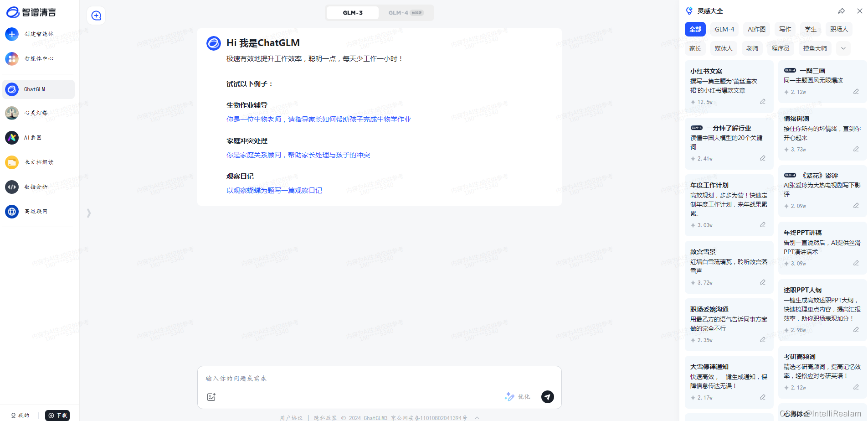
Task: Select the 程序员 category filter
Action: point(781,48)
